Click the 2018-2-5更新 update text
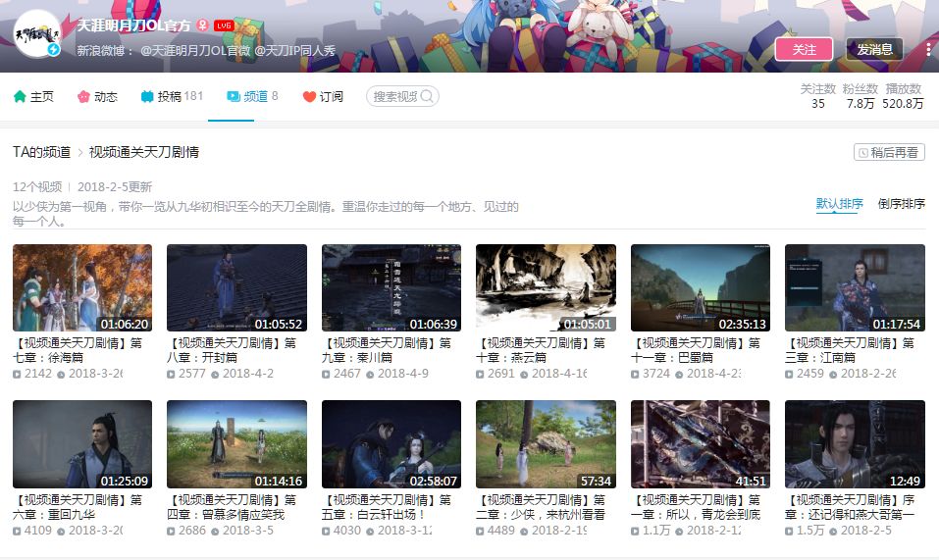The image size is (939, 560). click(115, 186)
